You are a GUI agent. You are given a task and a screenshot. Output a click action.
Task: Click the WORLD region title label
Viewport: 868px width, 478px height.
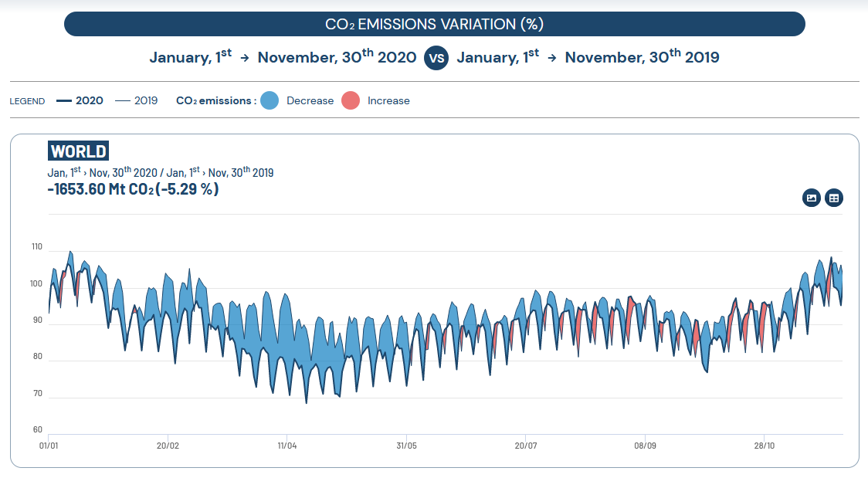click(79, 151)
